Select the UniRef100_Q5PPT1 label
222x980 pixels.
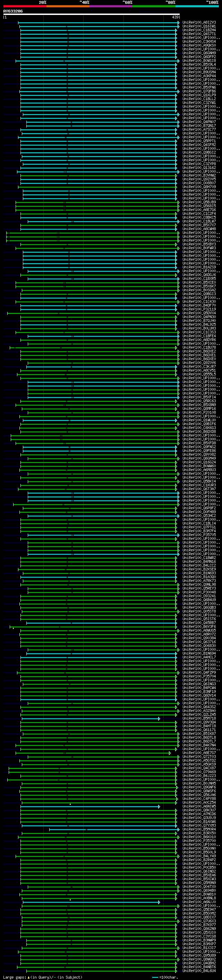[x=199, y=141]
